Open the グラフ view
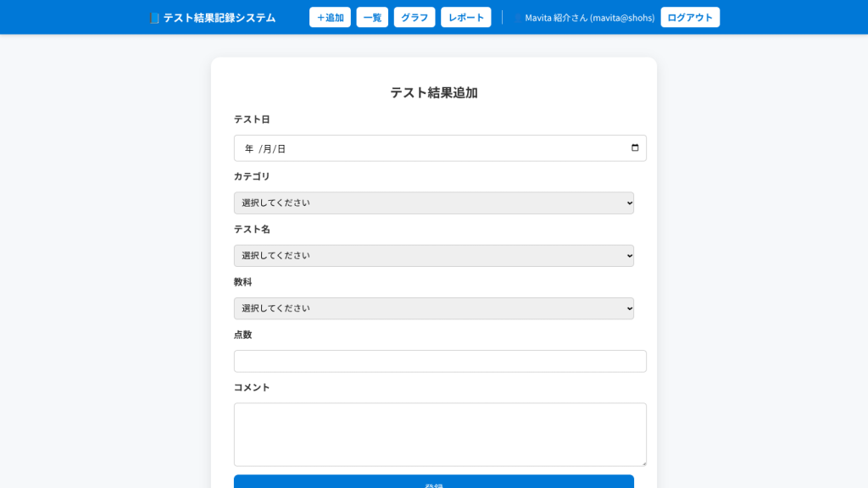The image size is (868, 488). 415,18
